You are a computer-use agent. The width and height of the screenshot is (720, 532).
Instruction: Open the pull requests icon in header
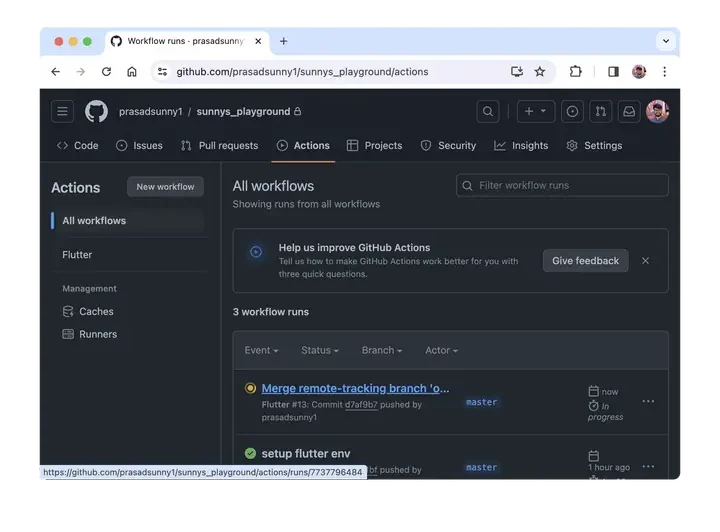pos(601,111)
